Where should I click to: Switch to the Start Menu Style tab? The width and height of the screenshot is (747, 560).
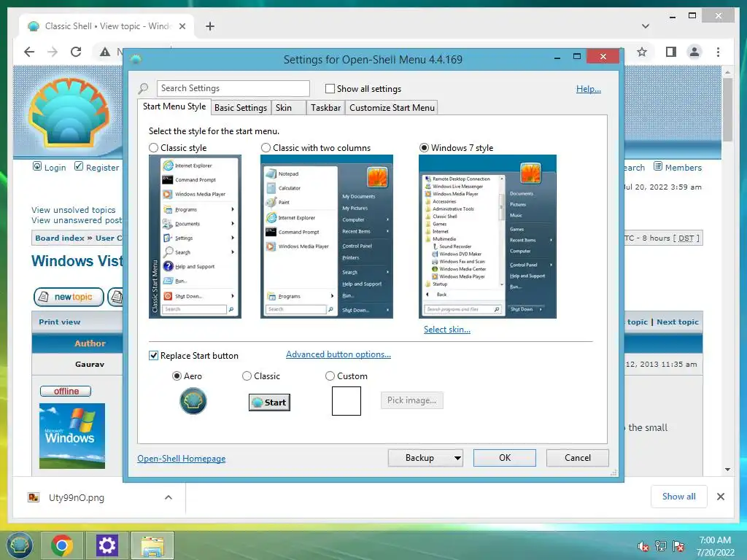(x=174, y=106)
